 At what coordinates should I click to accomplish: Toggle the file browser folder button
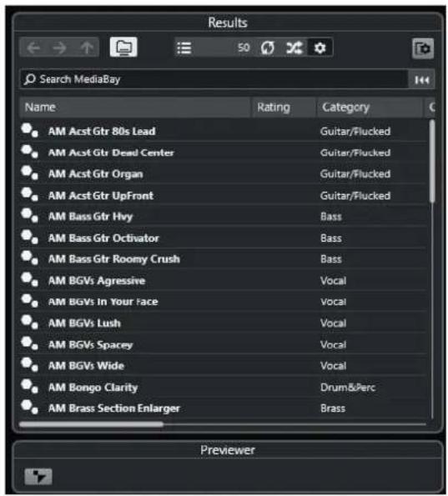click(x=123, y=48)
